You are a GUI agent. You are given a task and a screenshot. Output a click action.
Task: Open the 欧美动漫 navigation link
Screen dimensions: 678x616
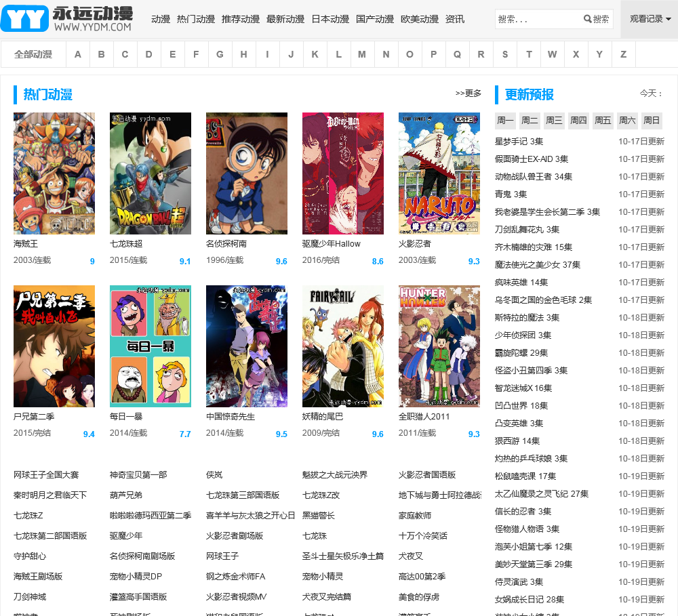click(x=420, y=20)
